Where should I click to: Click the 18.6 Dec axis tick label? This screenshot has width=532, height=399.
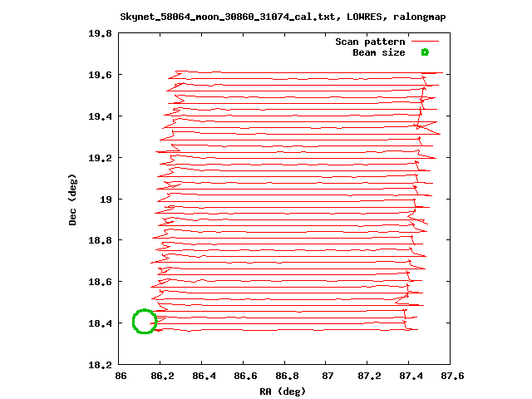pos(100,282)
